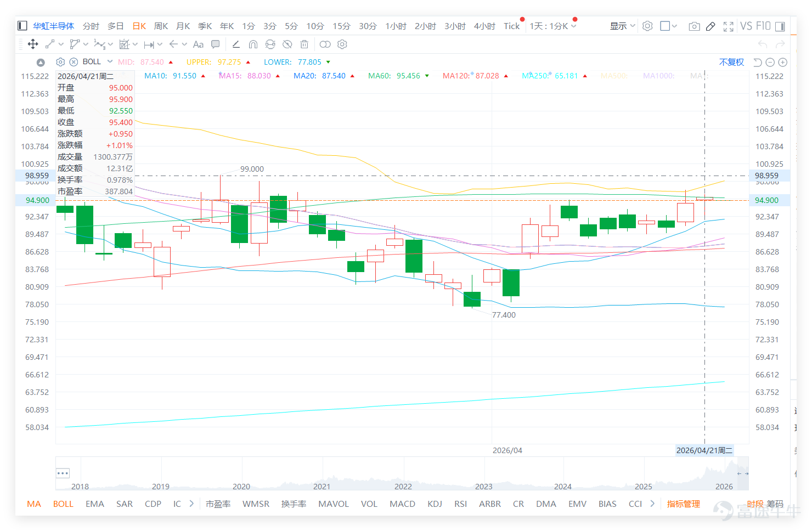Show more overlay indicators after IC

click(x=191, y=504)
